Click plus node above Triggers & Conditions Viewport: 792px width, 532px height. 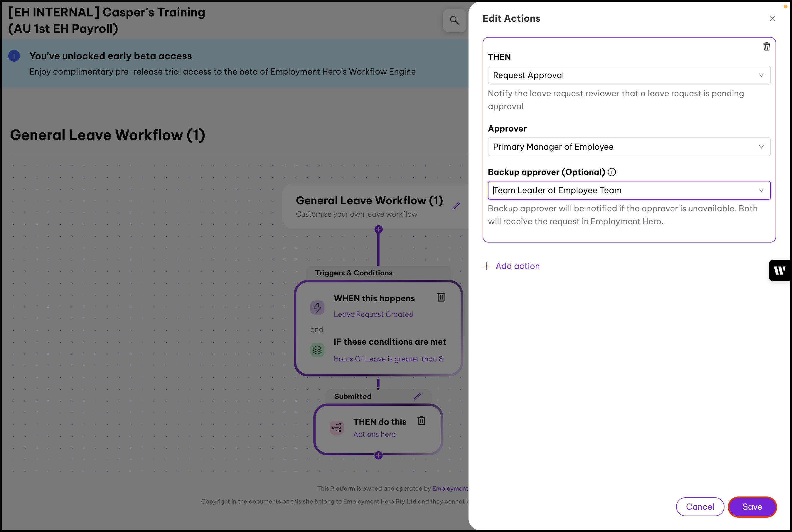[378, 229]
